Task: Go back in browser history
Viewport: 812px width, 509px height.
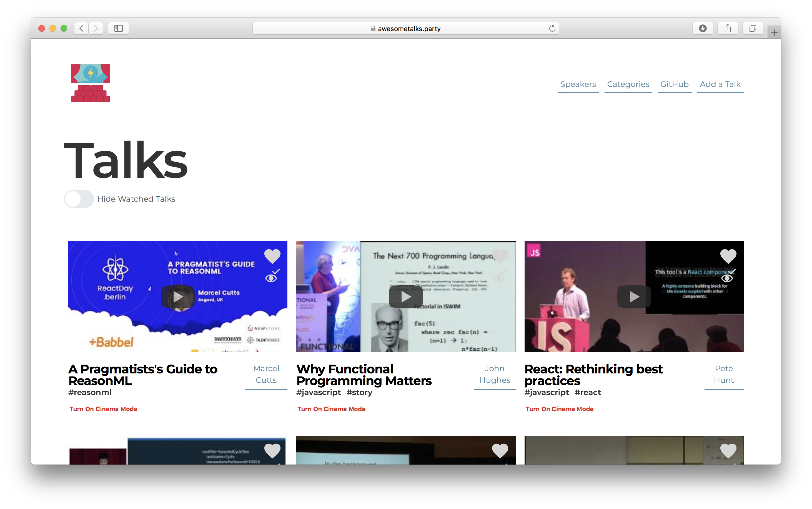Action: pyautogui.click(x=81, y=28)
